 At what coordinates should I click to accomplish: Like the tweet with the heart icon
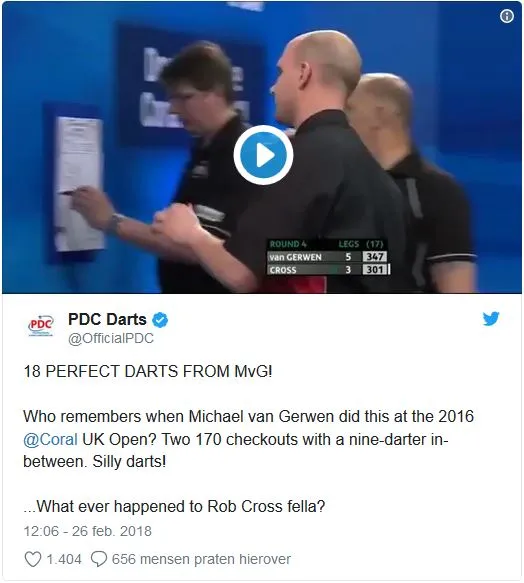pos(33,559)
